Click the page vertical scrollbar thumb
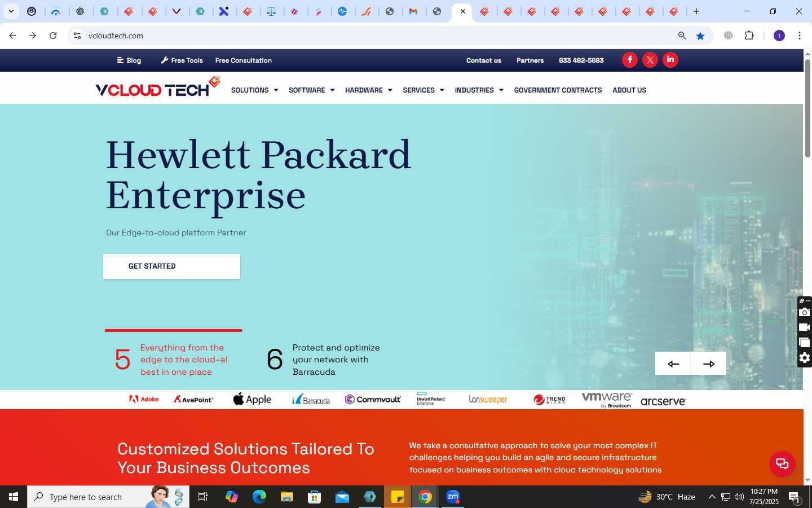 coord(807,107)
